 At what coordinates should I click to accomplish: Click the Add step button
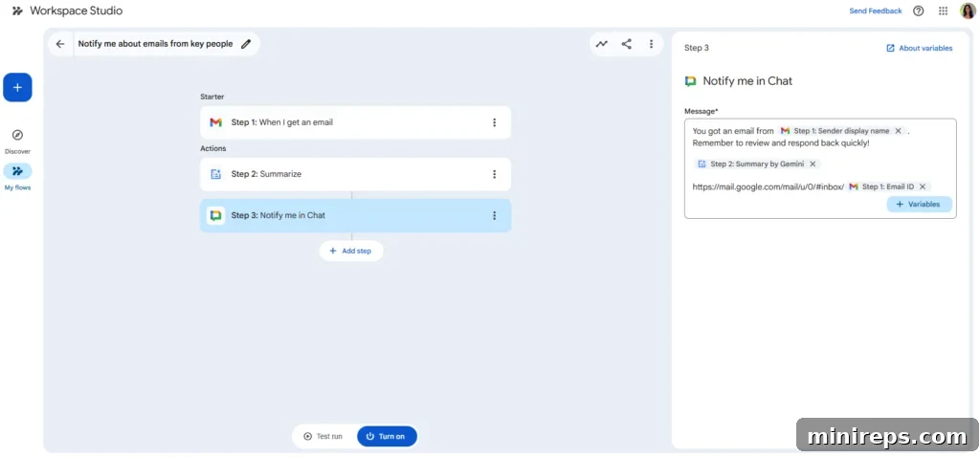[350, 251]
